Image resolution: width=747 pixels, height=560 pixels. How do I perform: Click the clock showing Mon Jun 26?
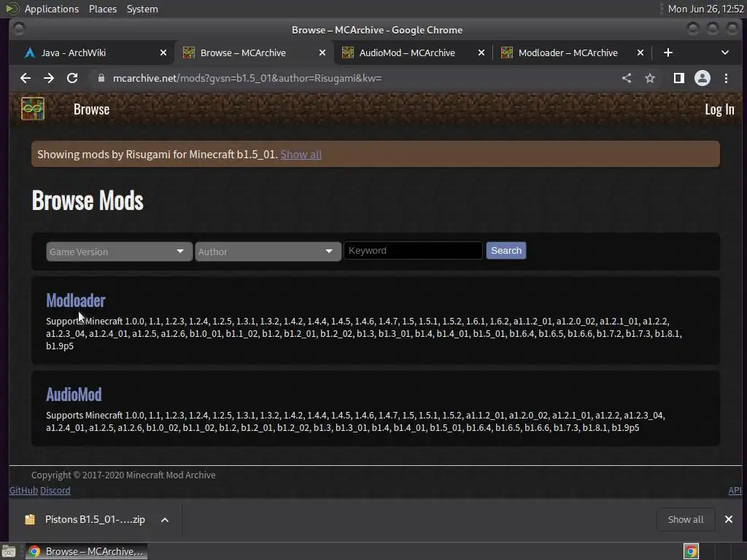705,9
